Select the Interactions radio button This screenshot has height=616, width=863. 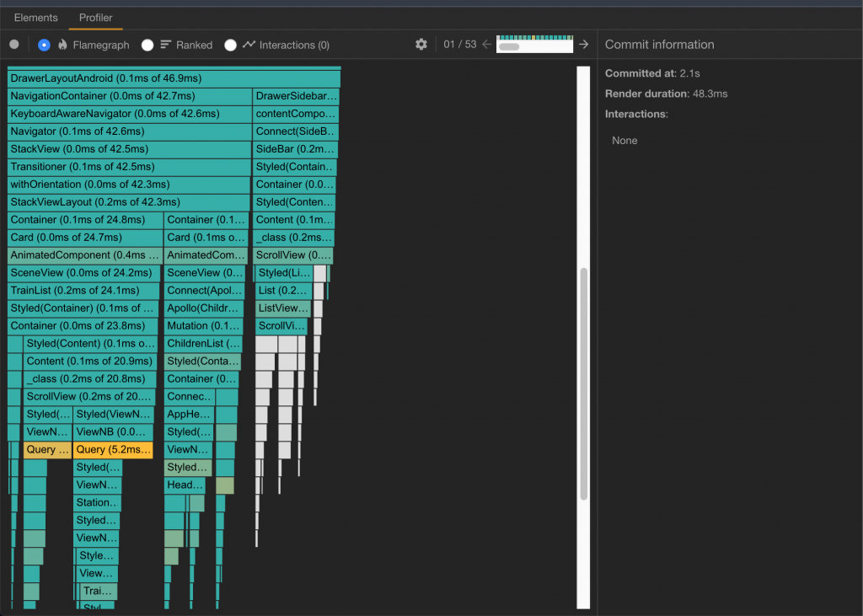(x=230, y=45)
